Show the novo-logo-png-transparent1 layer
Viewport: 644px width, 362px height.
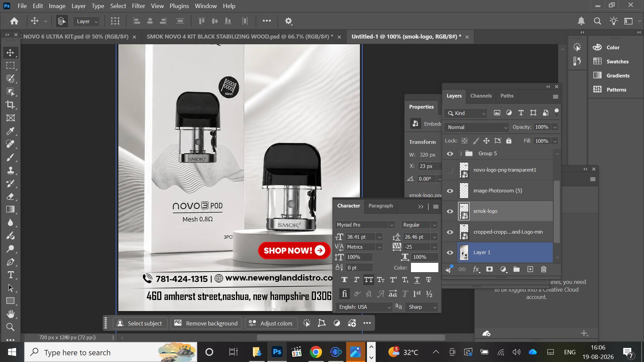pyautogui.click(x=450, y=170)
